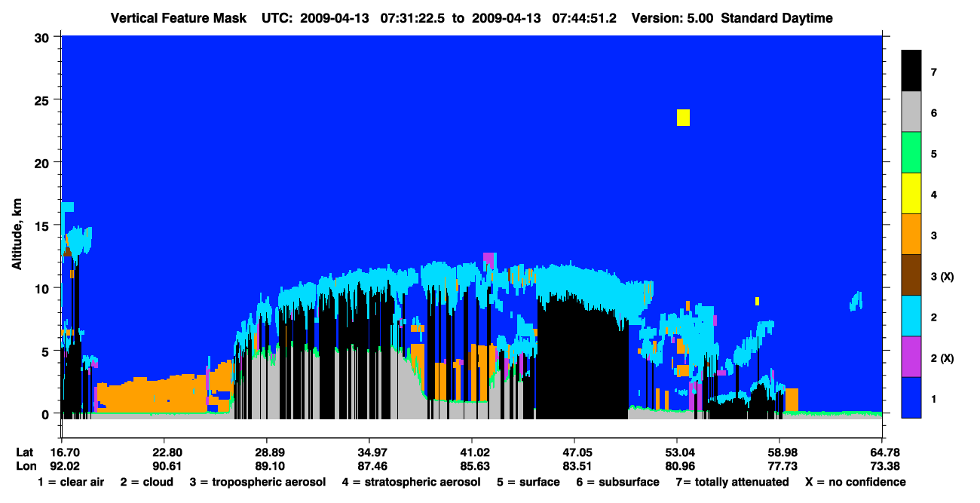Click the '2 = cloud' legend key
Image resolution: width=980 pixels, height=503 pixels.
click(x=146, y=482)
